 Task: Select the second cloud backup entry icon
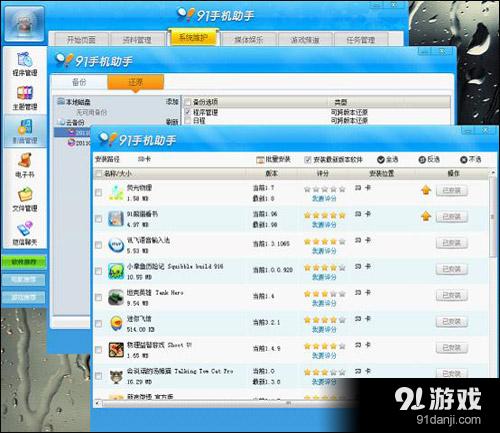click(71, 143)
